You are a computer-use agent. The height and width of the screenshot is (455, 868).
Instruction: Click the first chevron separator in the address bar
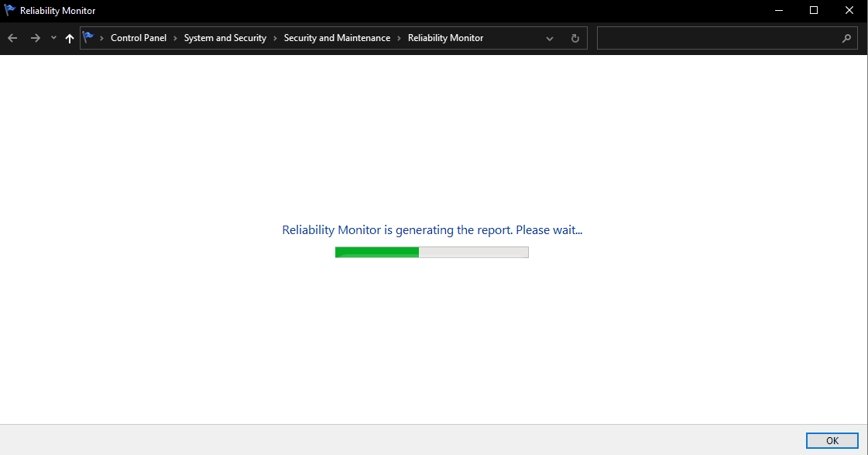pyautogui.click(x=101, y=37)
